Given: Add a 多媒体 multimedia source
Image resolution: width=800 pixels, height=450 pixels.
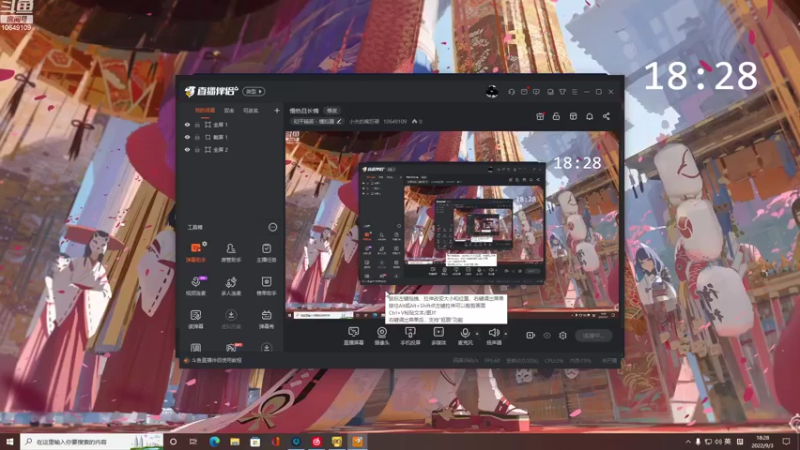Looking at the screenshot, I should pos(438,336).
